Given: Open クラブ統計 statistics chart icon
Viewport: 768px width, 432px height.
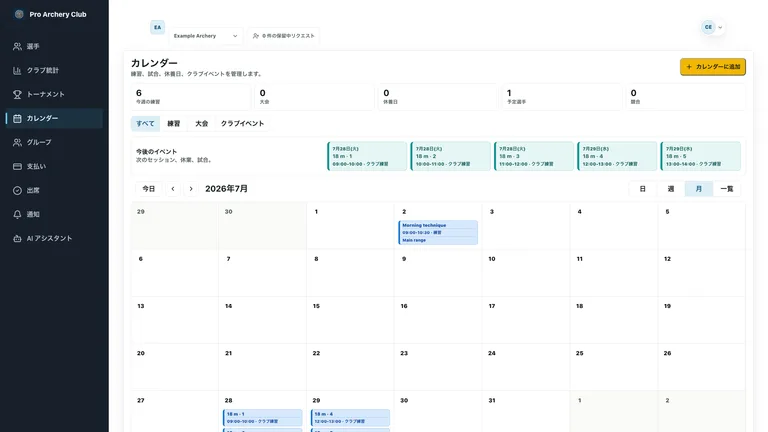Looking at the screenshot, I should tap(17, 71).
